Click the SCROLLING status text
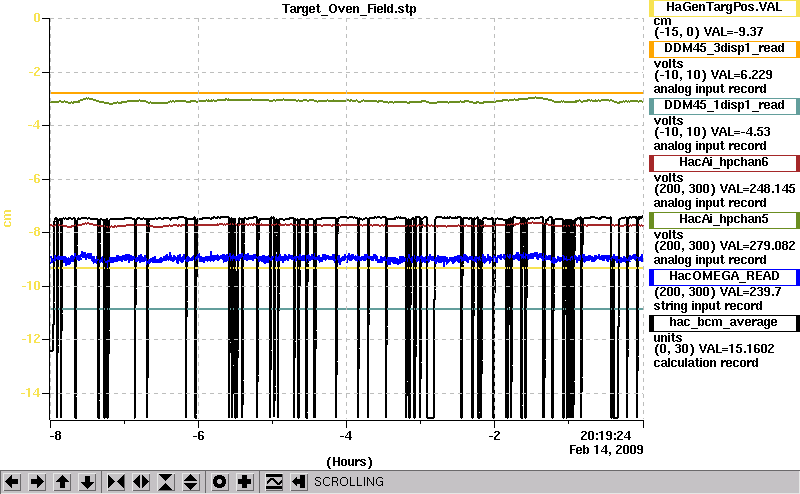 [349, 482]
